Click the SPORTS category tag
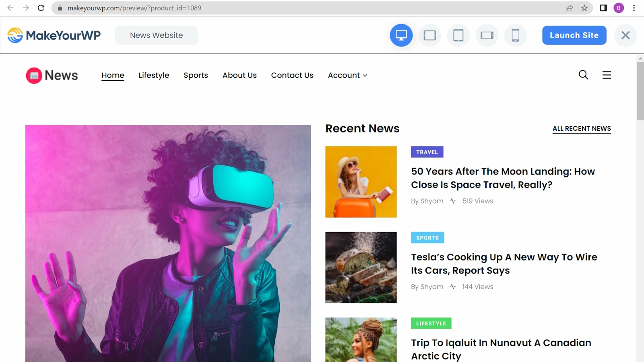 427,238
